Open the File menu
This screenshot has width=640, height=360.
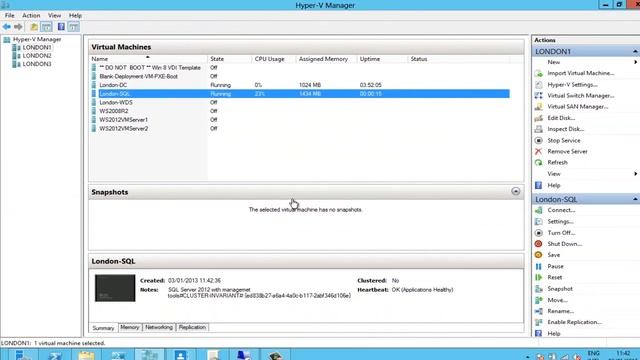pos(9,16)
